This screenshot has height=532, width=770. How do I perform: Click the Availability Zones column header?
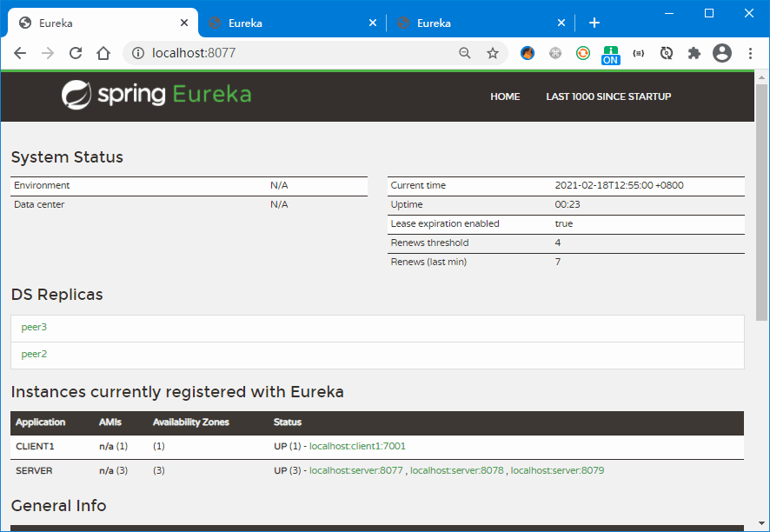tap(191, 422)
